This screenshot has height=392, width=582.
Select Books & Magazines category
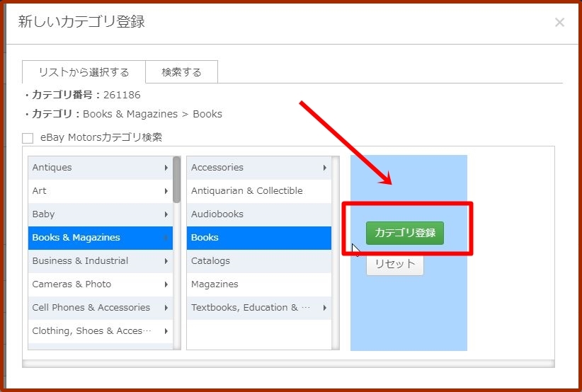pos(101,238)
